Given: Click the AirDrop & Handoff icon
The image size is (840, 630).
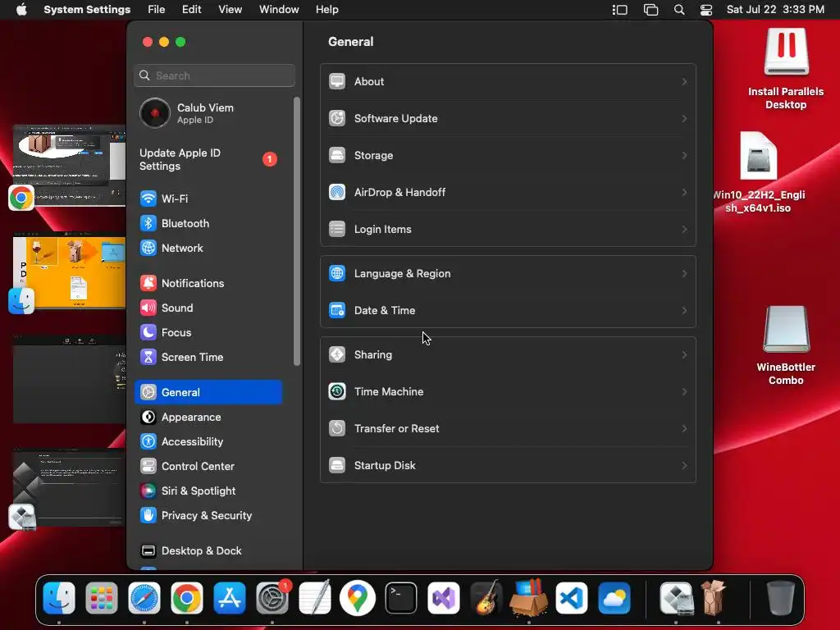Looking at the screenshot, I should [x=337, y=192].
